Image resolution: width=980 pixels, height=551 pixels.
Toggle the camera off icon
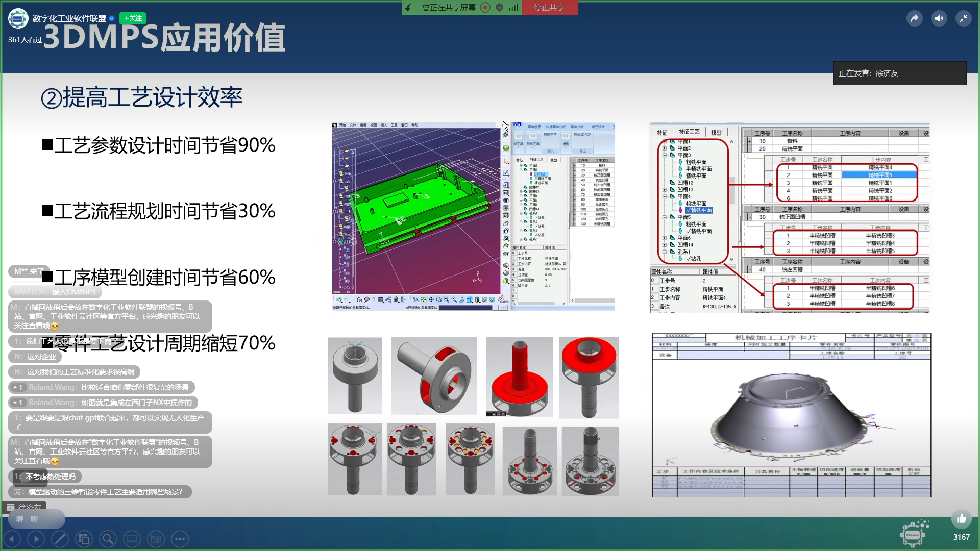pyautogui.click(x=156, y=539)
